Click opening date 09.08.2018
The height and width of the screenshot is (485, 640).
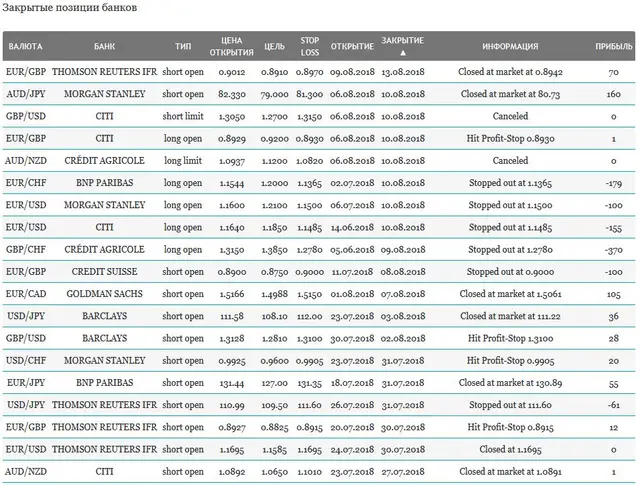pos(352,72)
